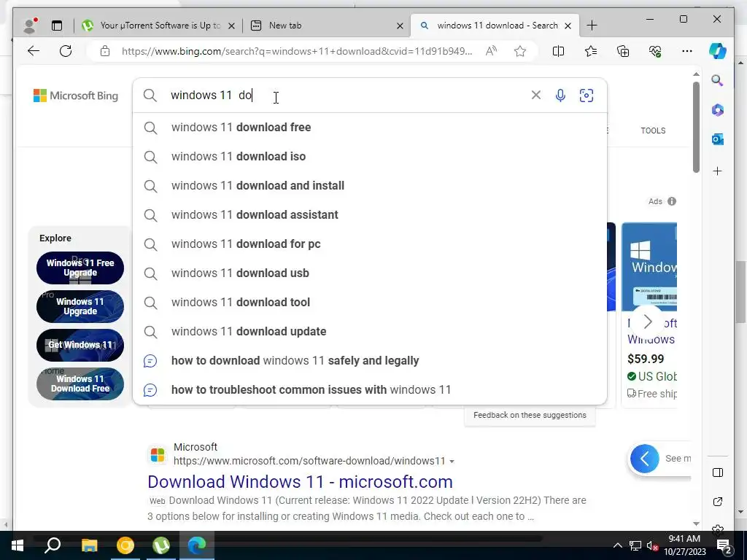
Task: Refresh the Bing page
Action: [x=66, y=51]
